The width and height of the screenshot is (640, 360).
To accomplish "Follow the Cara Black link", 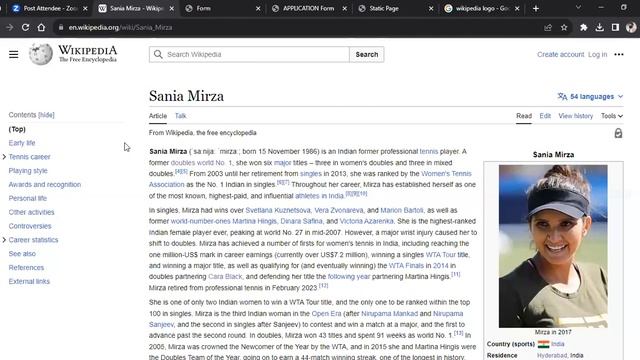I will pyautogui.click(x=225, y=277).
